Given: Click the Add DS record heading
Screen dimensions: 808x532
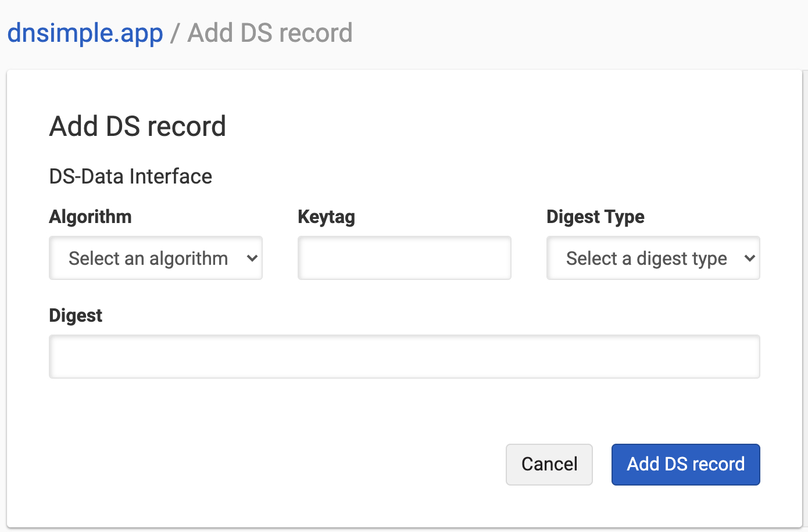Looking at the screenshot, I should click(x=137, y=126).
